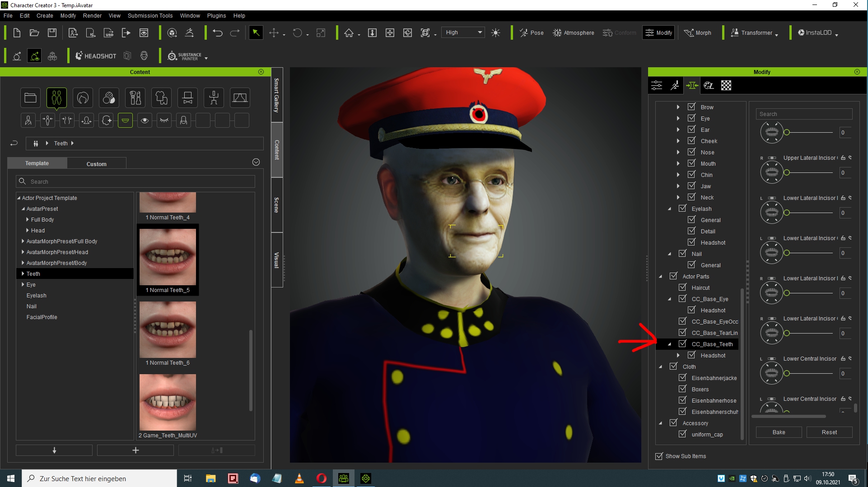Expand the AvatarMorphPreset/Head node
The image size is (868, 487).
[23, 252]
